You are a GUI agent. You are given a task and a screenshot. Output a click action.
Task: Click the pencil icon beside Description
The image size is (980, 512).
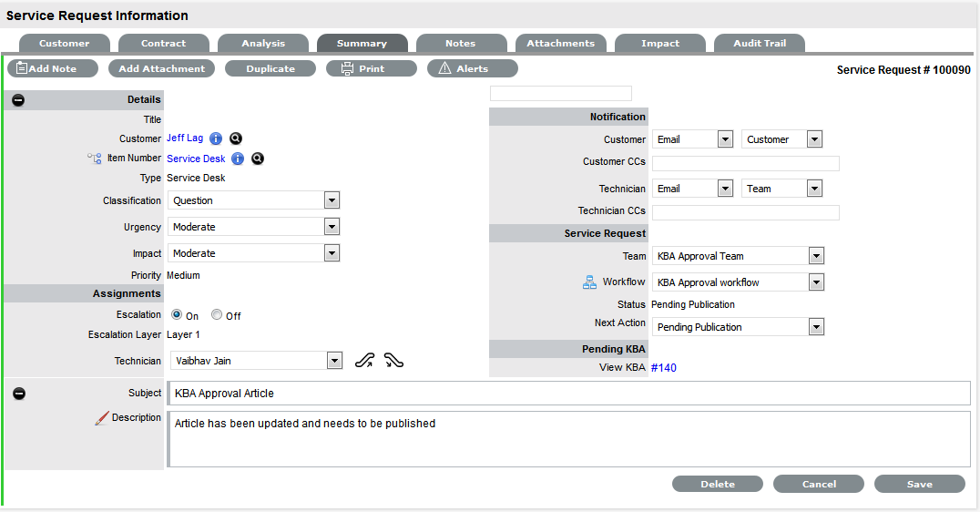(x=102, y=418)
